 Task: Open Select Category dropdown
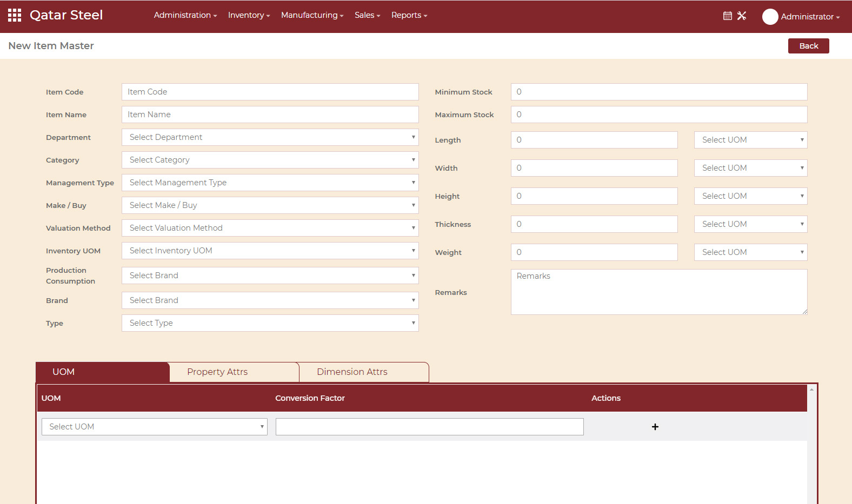(x=270, y=160)
